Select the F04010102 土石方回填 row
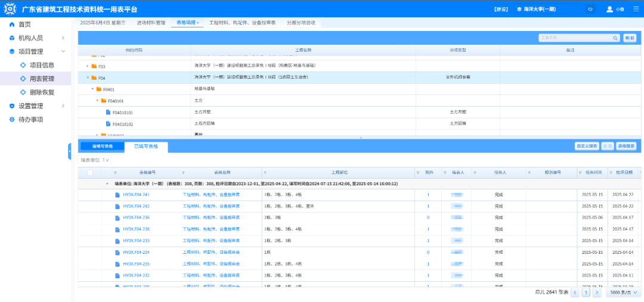The width and height of the screenshot is (644, 302). 361,124
